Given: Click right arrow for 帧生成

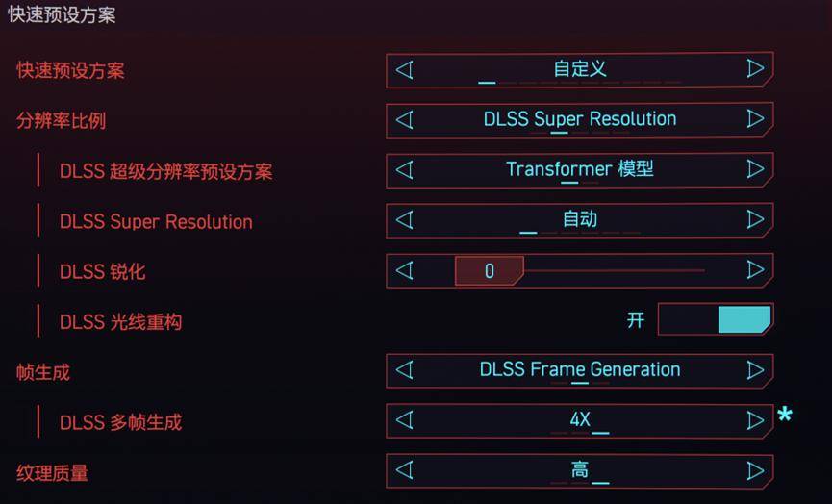Looking at the screenshot, I should (x=755, y=369).
